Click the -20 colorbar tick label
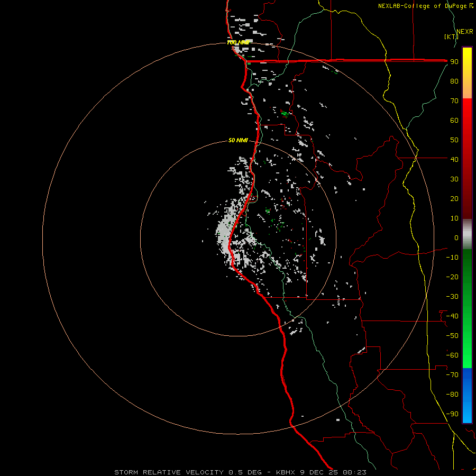476x476 pixels. coord(452,277)
